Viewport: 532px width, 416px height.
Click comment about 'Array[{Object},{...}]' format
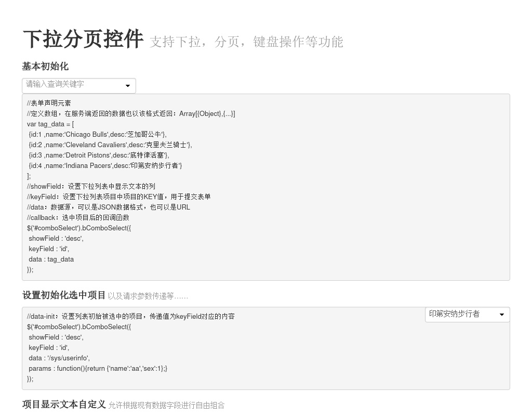click(x=131, y=114)
